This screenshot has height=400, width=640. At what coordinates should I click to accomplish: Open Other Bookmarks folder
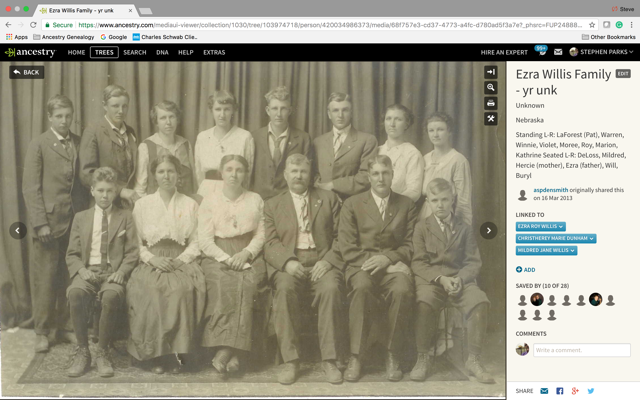609,37
